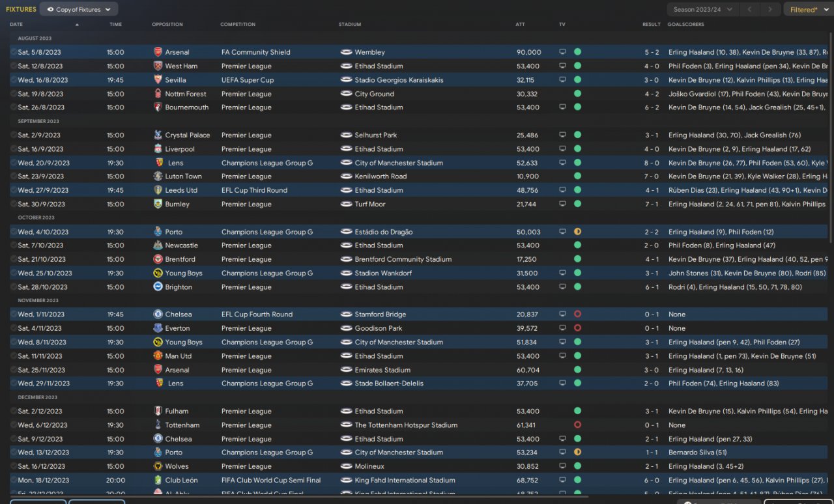
Task: Open the FIFA Club World Cup Semi Final link
Action: 271,481
